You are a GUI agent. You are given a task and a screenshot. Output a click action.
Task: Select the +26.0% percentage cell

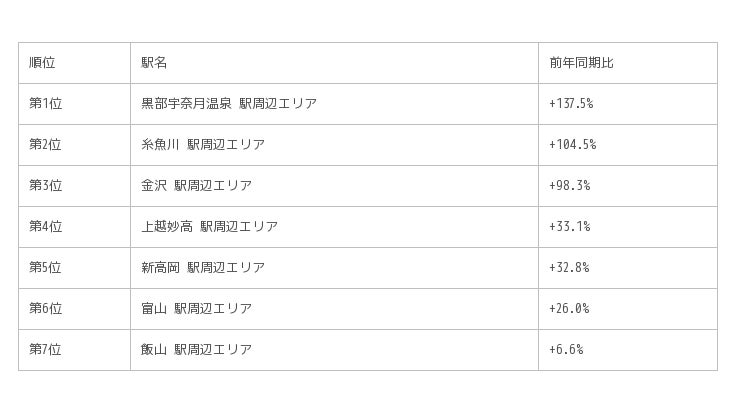pyautogui.click(x=569, y=309)
